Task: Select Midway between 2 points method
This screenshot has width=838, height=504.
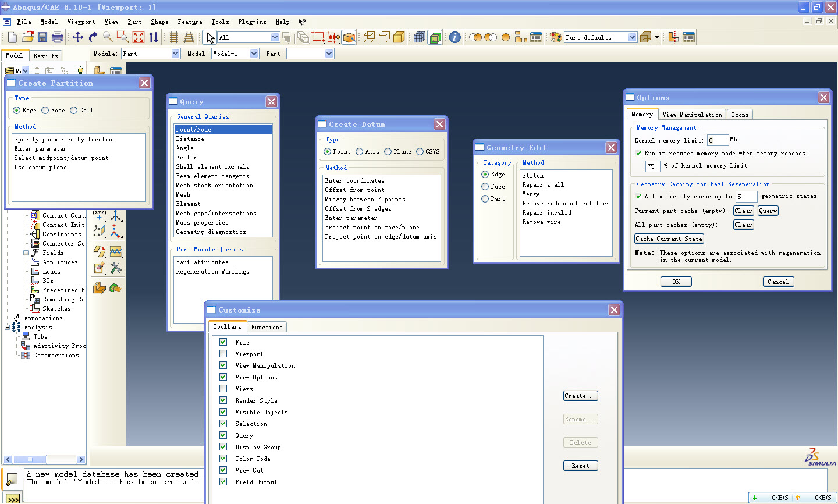Action: (381, 199)
